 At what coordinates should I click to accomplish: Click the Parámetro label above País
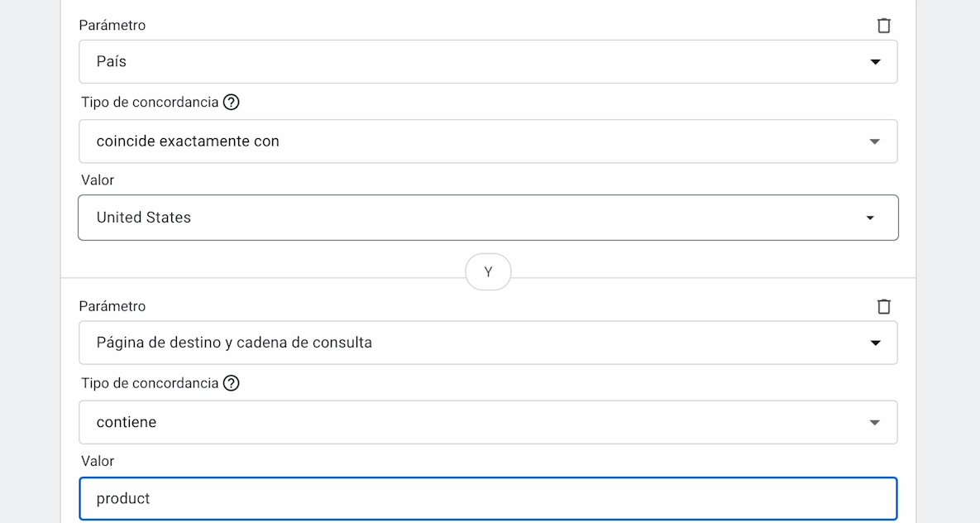pyautogui.click(x=112, y=26)
